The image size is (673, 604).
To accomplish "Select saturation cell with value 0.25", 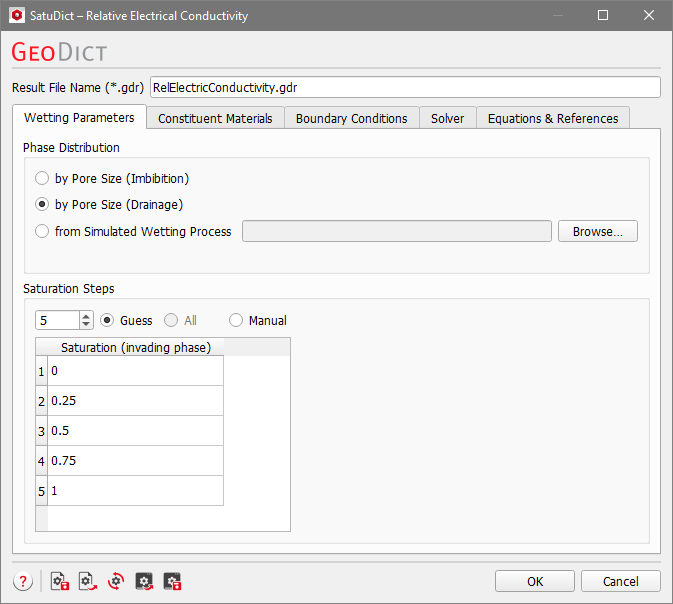I will (135, 401).
